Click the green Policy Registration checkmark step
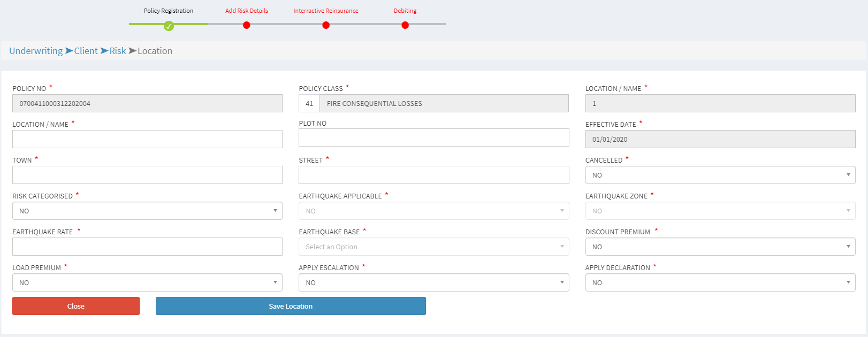868x337 pixels. 169,26
